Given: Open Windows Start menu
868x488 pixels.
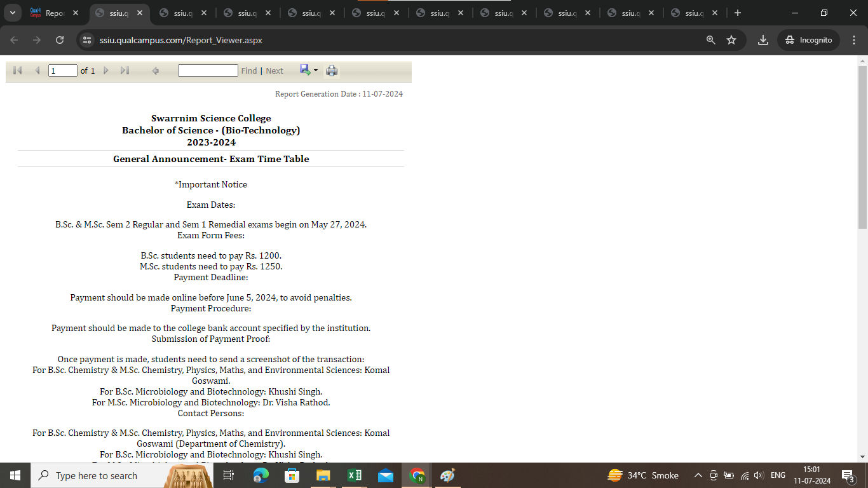Looking at the screenshot, I should click(x=15, y=475).
